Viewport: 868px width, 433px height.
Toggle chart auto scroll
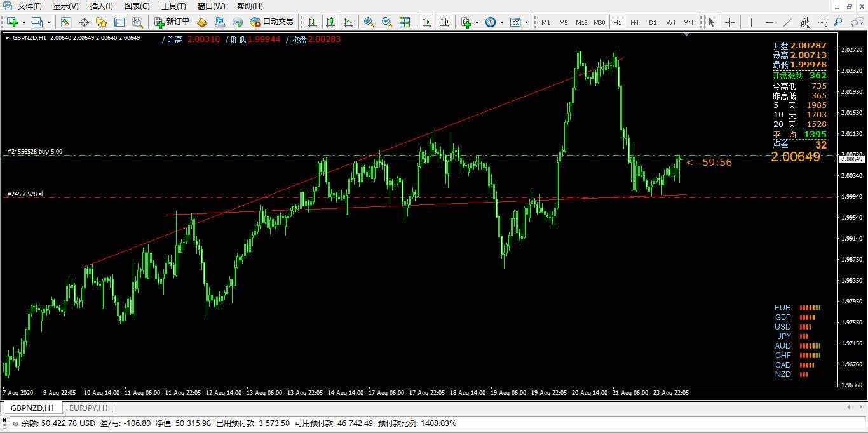click(427, 22)
